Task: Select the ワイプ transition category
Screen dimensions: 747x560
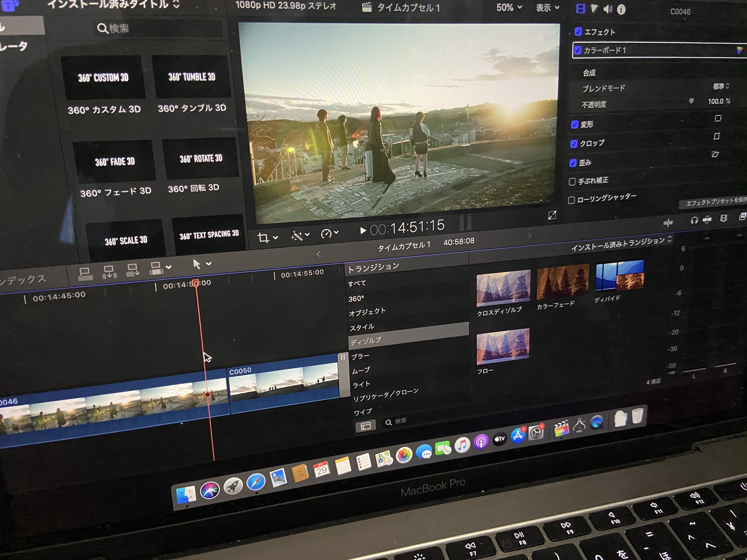Action: pyautogui.click(x=363, y=412)
